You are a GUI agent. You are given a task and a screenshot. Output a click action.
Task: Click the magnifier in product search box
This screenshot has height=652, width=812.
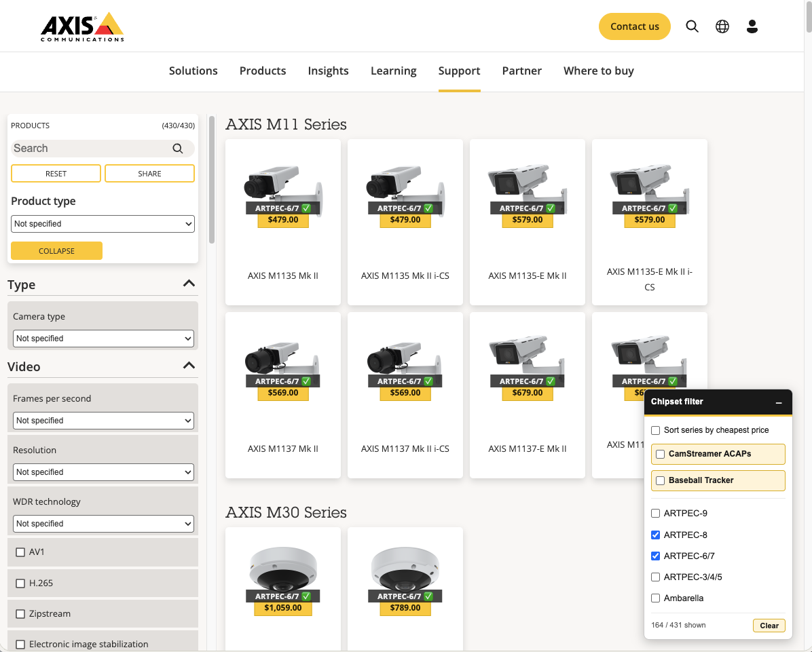tap(178, 149)
